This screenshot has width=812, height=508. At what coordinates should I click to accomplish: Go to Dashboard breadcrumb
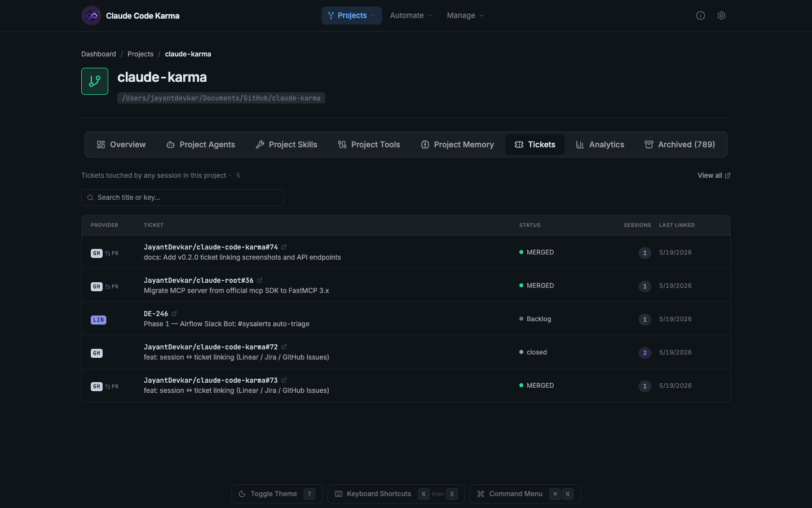click(x=99, y=54)
